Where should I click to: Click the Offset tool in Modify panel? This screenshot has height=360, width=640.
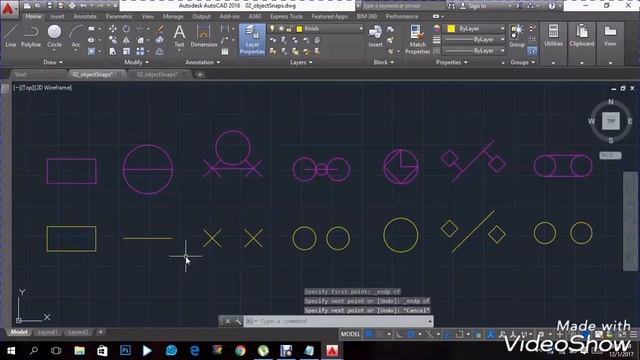pyautogui.click(x=160, y=51)
